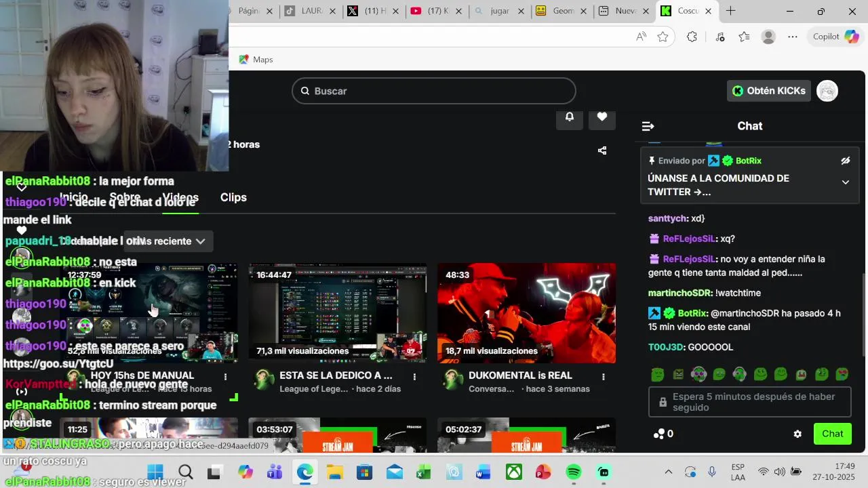Open Excel from the taskbar
The height and width of the screenshot is (488, 868).
coord(424,472)
